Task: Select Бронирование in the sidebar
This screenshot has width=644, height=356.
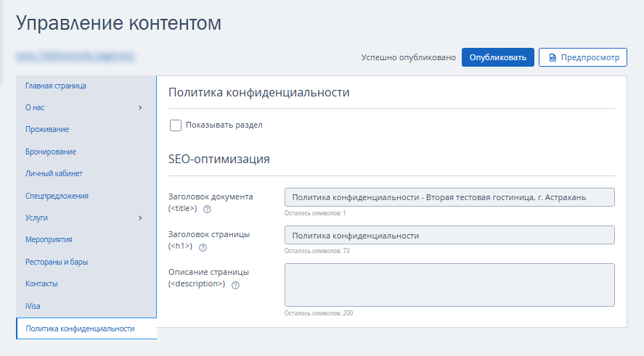Action: (x=51, y=152)
